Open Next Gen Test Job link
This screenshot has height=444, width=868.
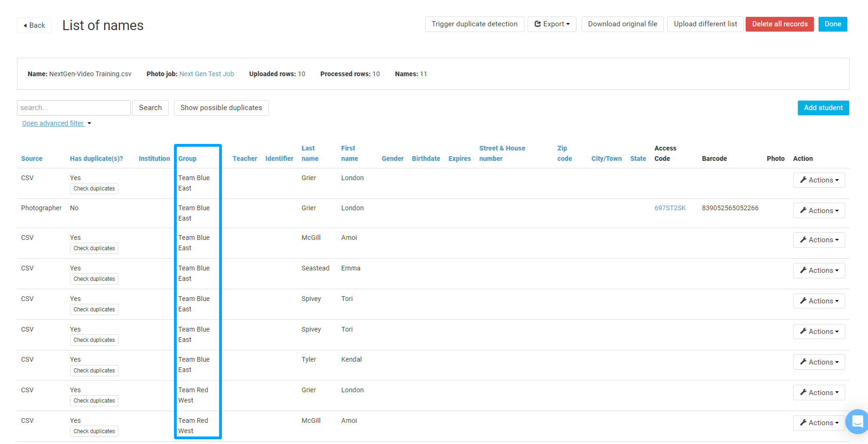(x=206, y=74)
